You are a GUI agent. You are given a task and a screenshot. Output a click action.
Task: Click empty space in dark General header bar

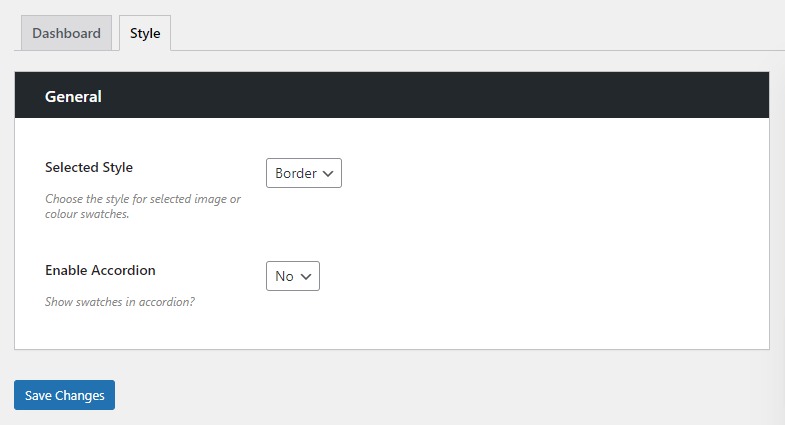click(450, 97)
